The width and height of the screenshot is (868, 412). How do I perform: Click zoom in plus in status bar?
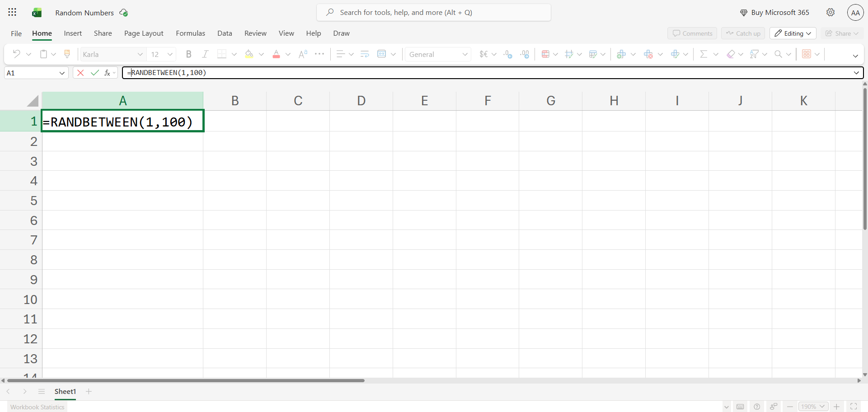[837, 407]
